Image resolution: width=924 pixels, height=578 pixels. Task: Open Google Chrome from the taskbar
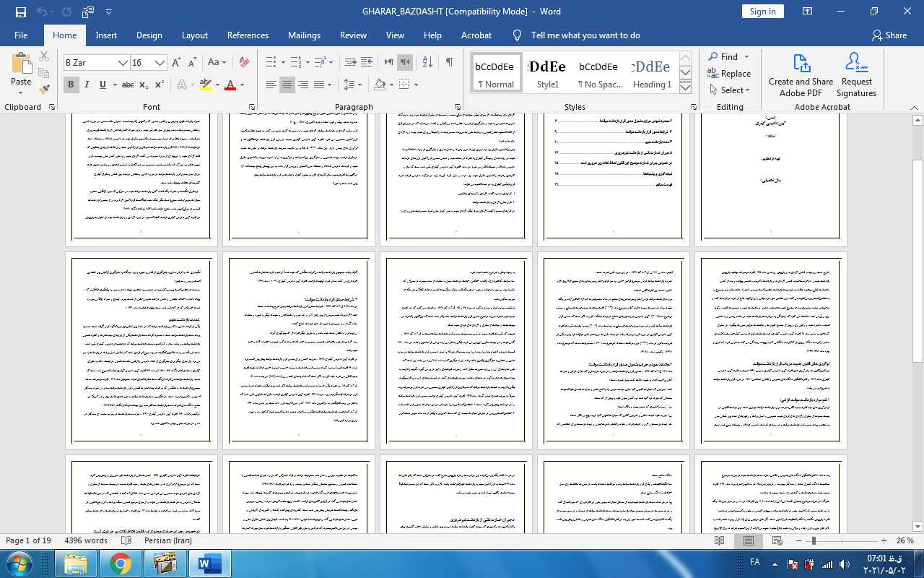pos(121,563)
